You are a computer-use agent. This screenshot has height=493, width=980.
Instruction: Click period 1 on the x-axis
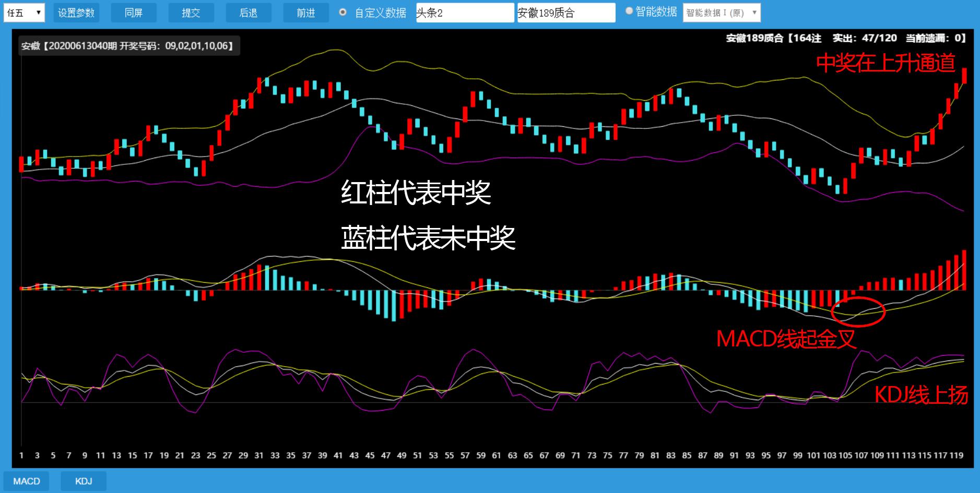pos(21,455)
